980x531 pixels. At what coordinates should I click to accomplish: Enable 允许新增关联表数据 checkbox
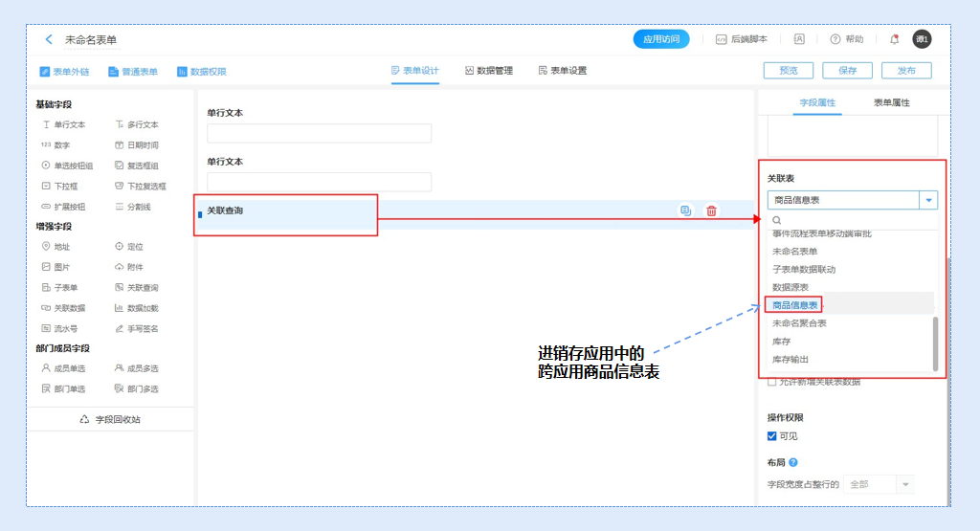point(773,382)
